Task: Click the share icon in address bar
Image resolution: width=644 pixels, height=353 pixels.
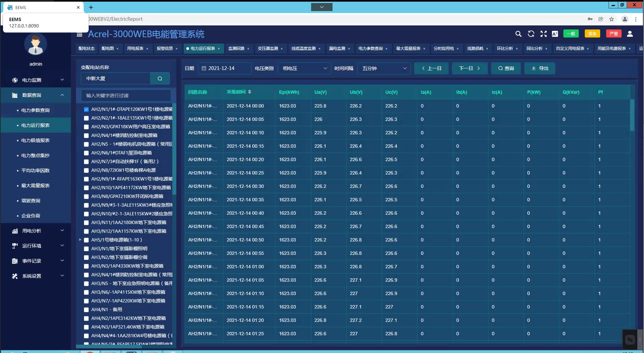Action: point(601,19)
